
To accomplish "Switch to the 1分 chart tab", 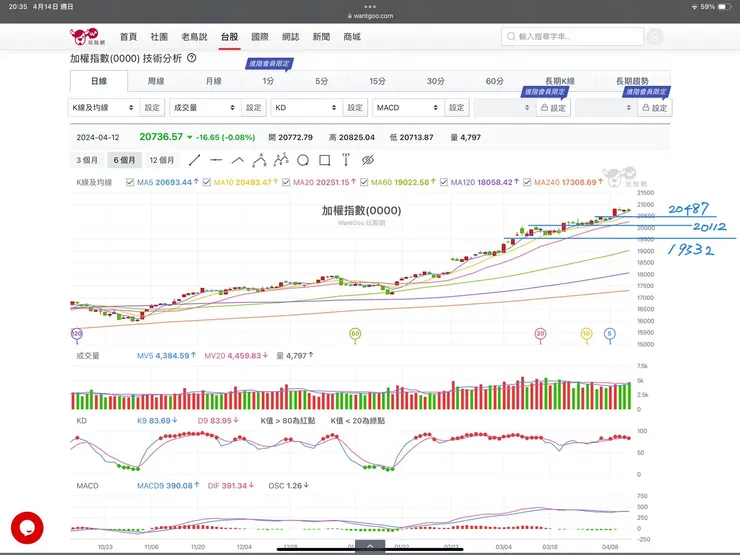I will (x=268, y=81).
